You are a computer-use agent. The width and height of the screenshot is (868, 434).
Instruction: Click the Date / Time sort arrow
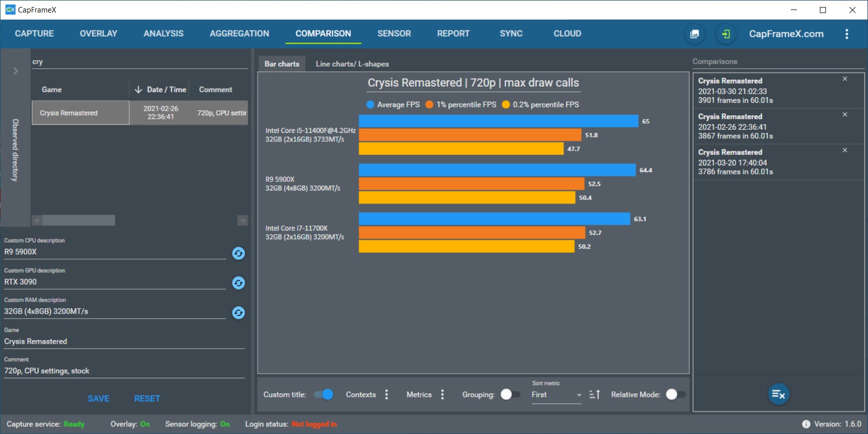[x=138, y=90]
